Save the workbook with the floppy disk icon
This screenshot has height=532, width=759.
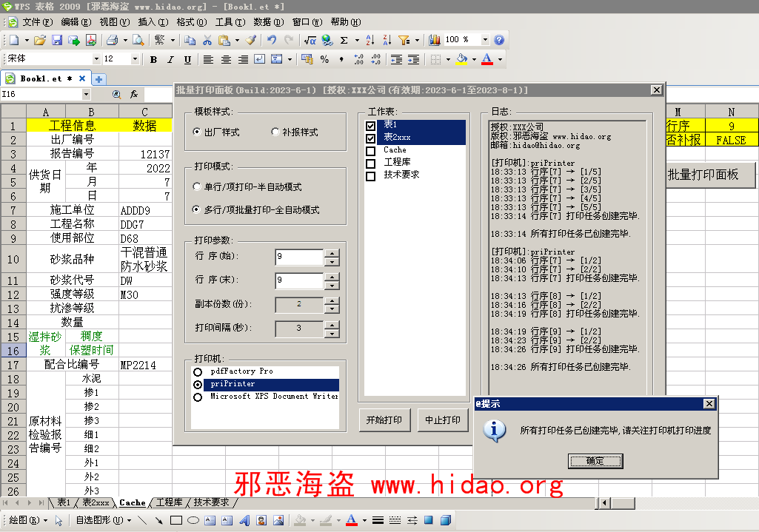click(57, 40)
